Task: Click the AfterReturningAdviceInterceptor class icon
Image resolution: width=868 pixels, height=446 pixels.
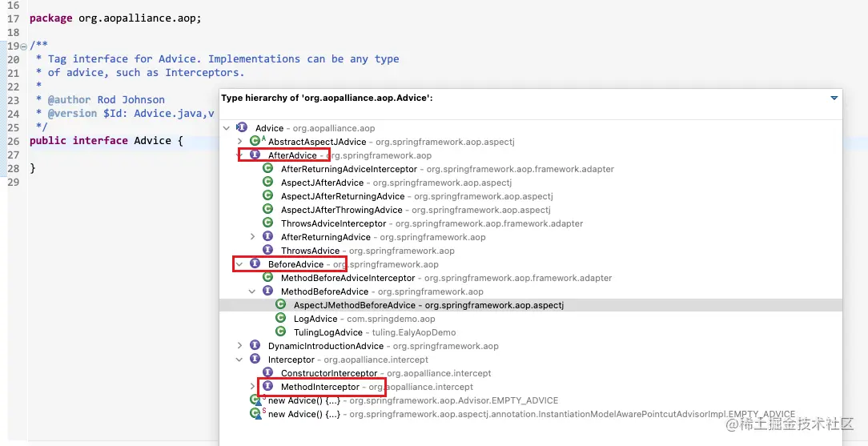Action: [x=268, y=169]
